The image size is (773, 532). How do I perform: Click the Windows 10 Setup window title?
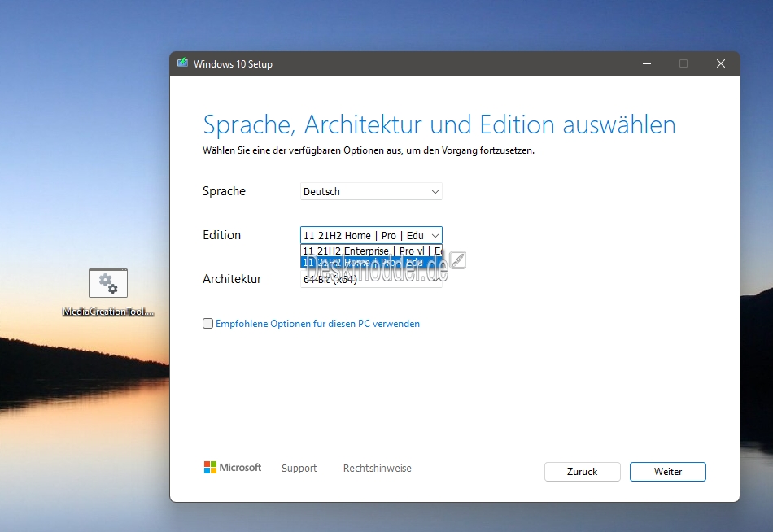pyautogui.click(x=233, y=64)
